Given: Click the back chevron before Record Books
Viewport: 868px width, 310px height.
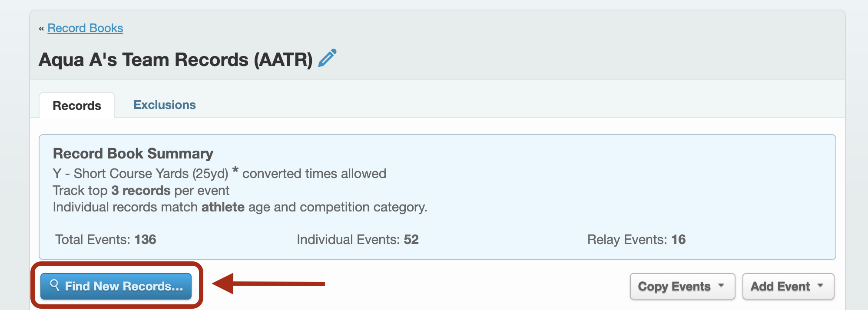Looking at the screenshot, I should pyautogui.click(x=41, y=29).
